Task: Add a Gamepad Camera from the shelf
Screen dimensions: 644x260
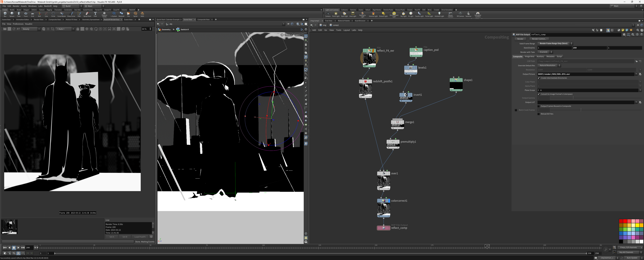Action: 478,14
